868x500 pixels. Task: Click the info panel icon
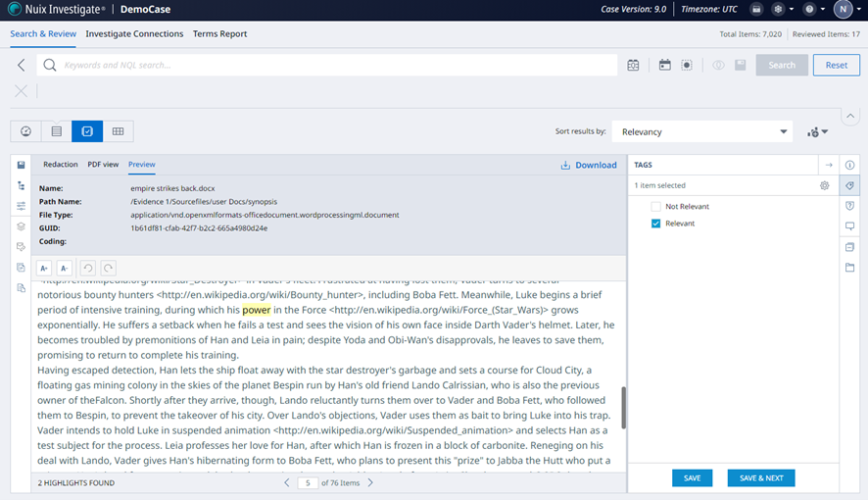click(x=849, y=165)
